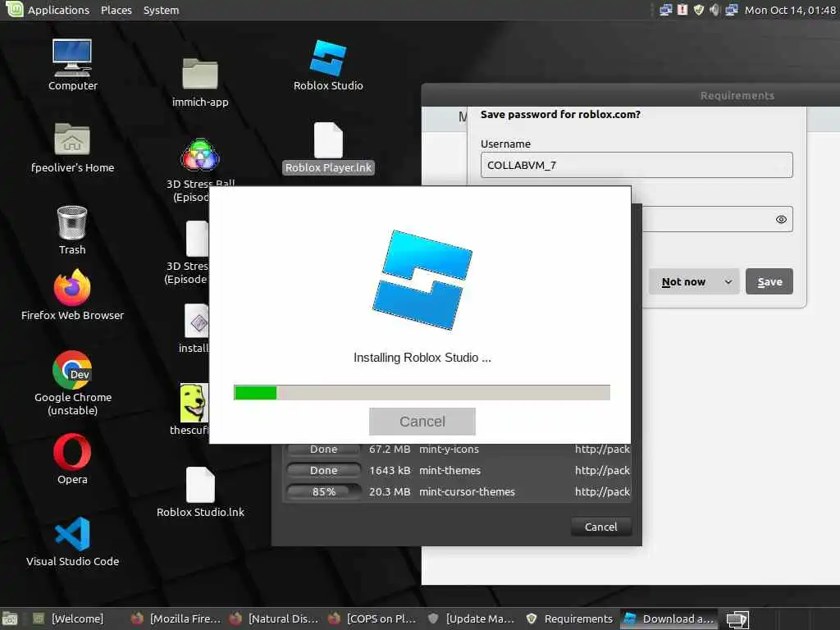Reveal password with the eye icon
The height and width of the screenshot is (630, 840).
781,219
